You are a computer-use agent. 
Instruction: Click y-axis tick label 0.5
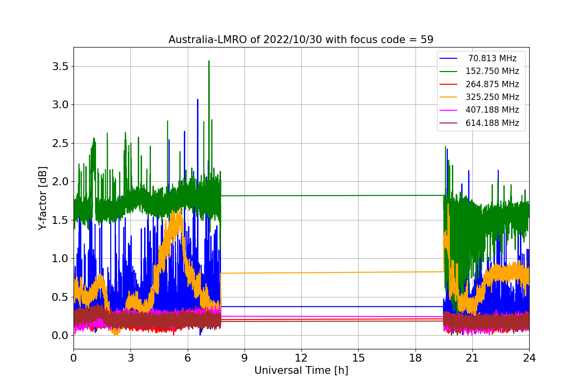coord(60,297)
